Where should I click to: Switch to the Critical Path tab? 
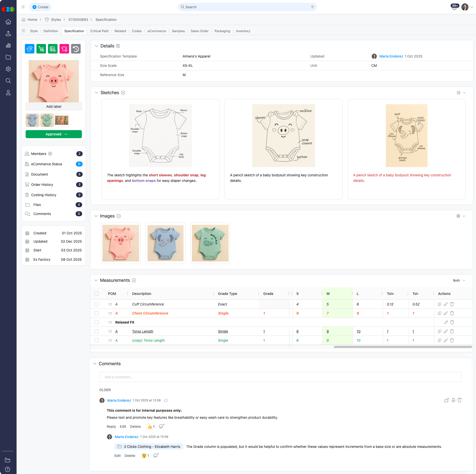click(x=99, y=31)
